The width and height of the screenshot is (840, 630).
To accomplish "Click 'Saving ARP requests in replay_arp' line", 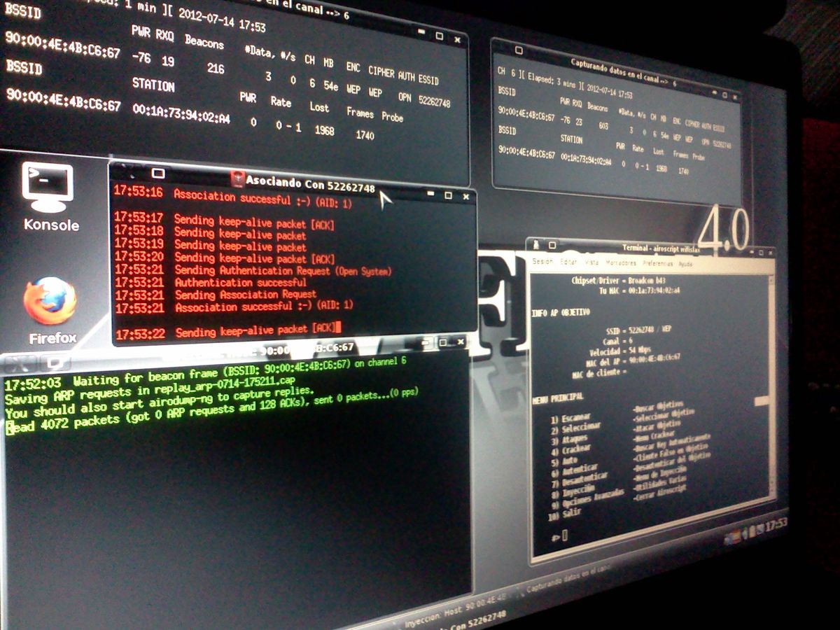I will pyautogui.click(x=150, y=391).
